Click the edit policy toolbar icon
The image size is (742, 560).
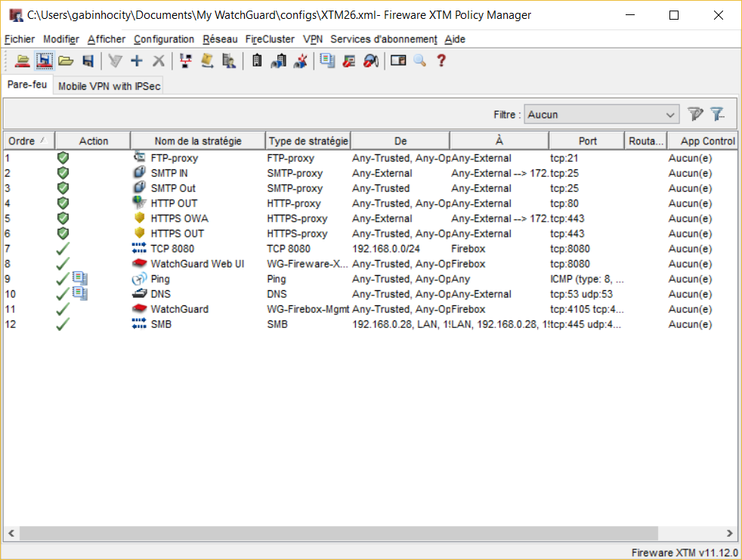click(115, 60)
